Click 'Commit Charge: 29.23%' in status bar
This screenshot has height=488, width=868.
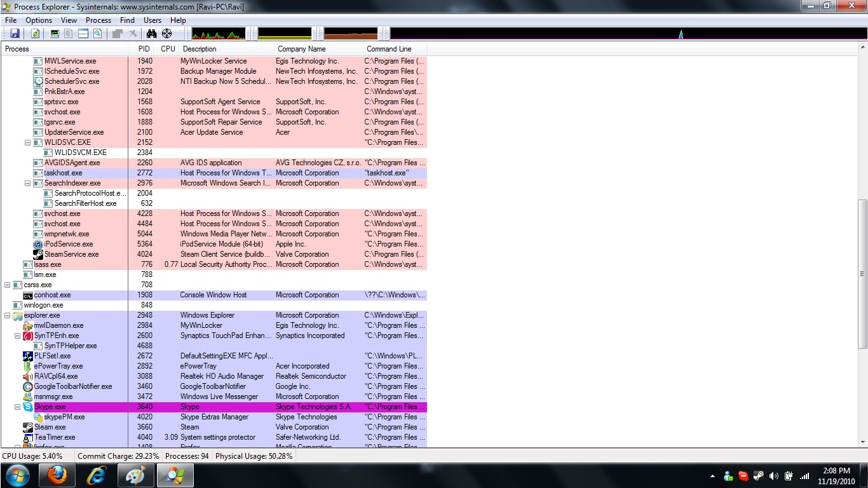118,456
